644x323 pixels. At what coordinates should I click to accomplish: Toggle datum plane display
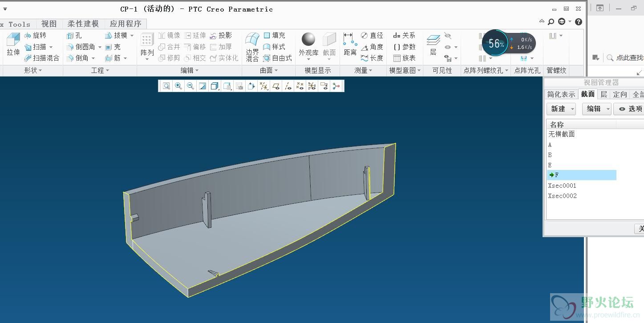coord(276,86)
